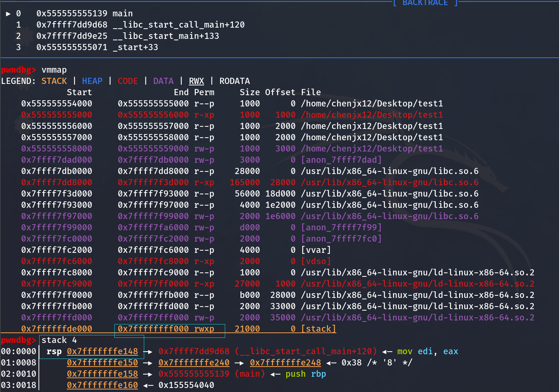
Task: Click 'HEAP' in the legend line
Action: [92, 81]
